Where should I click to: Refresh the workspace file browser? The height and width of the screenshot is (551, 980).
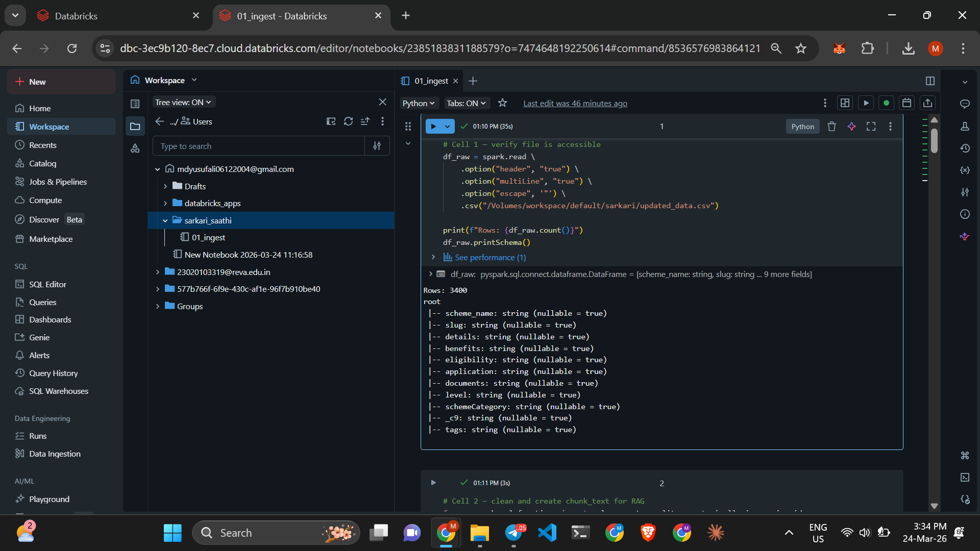tap(348, 121)
